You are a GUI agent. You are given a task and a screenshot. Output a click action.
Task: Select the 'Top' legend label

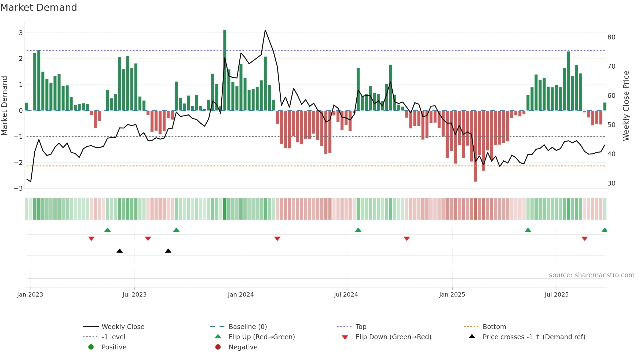361,327
